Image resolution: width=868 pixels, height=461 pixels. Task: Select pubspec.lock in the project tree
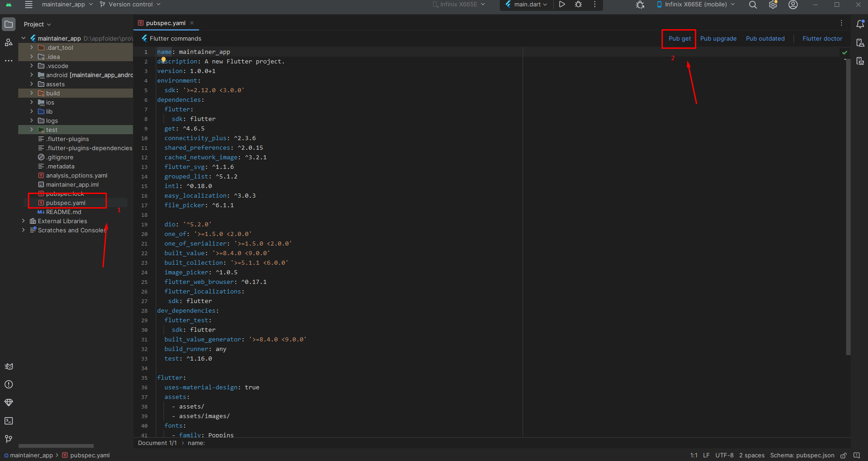click(64, 194)
